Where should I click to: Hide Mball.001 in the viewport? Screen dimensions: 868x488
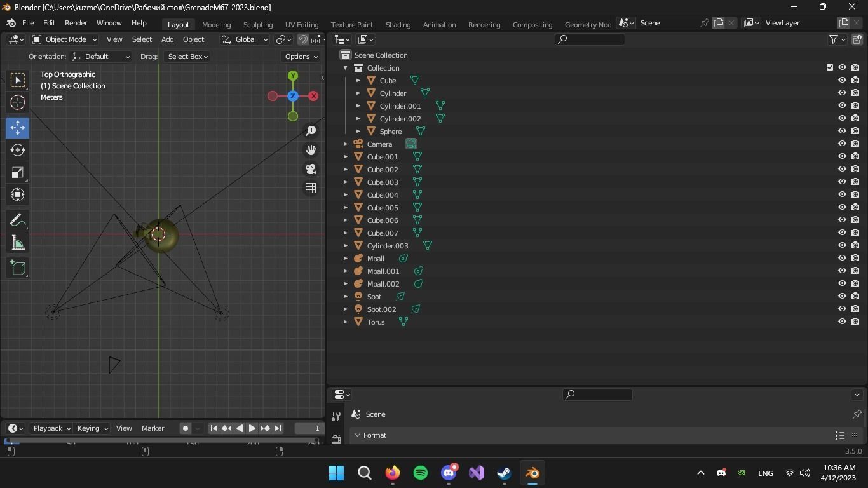point(843,271)
